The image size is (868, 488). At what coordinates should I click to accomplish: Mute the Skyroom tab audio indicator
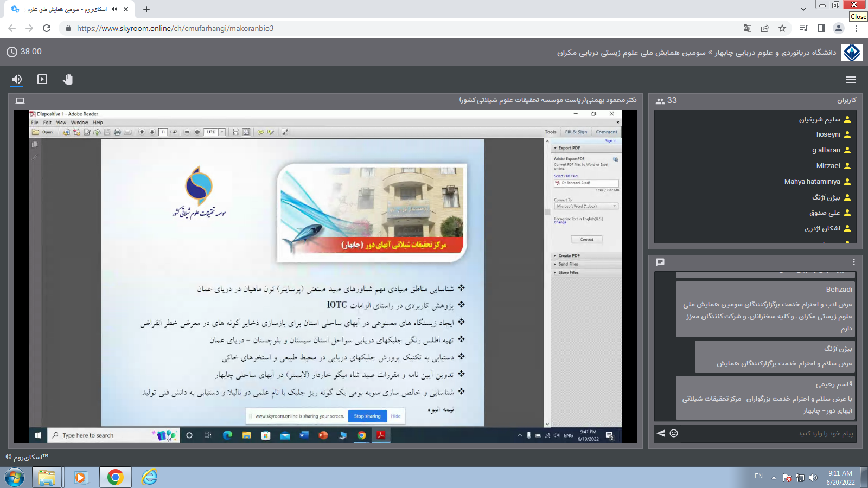[x=114, y=9]
